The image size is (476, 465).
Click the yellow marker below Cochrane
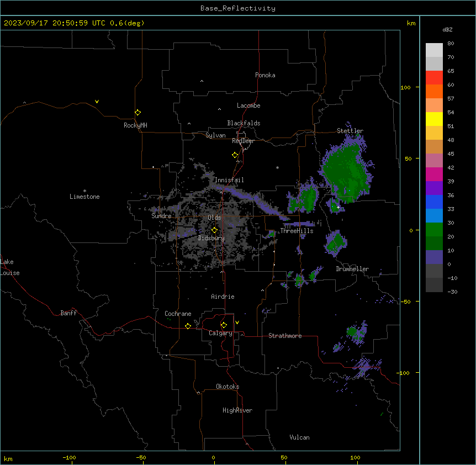point(188,326)
